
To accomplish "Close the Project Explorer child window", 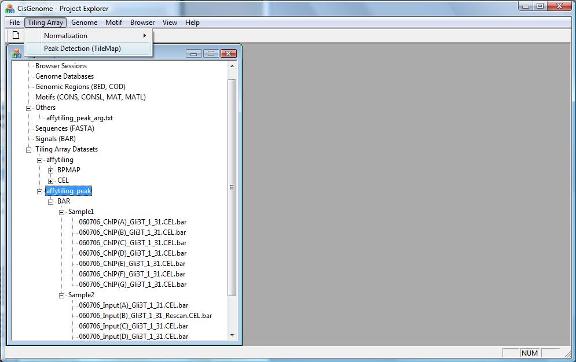I will pyautogui.click(x=228, y=54).
